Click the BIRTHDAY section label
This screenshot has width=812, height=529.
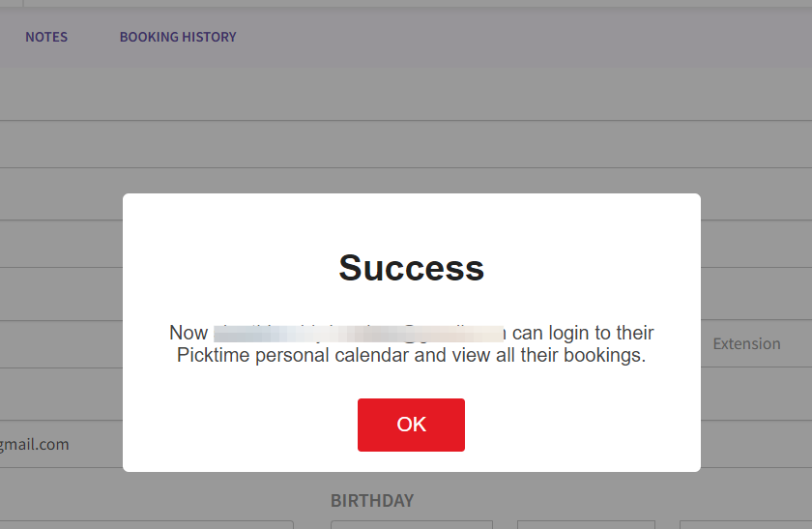[372, 501]
